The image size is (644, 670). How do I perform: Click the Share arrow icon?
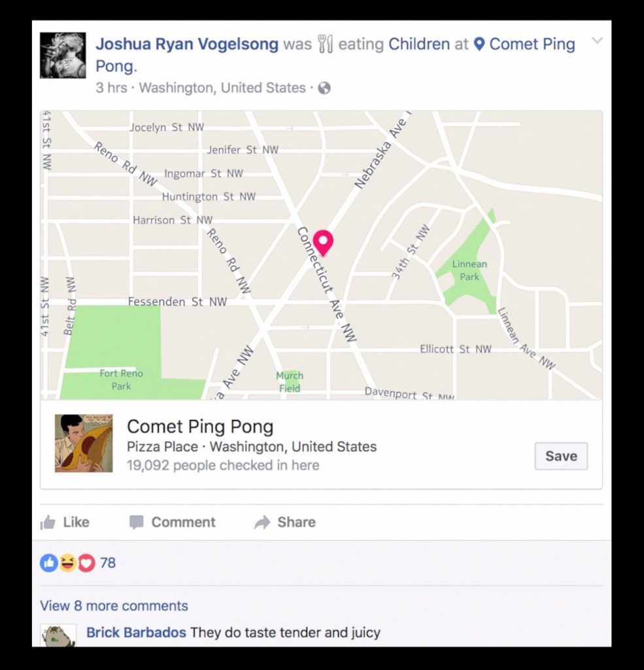click(262, 522)
